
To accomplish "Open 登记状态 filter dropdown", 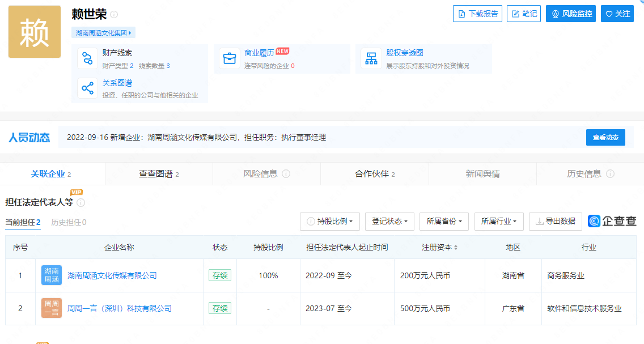I will tap(389, 221).
